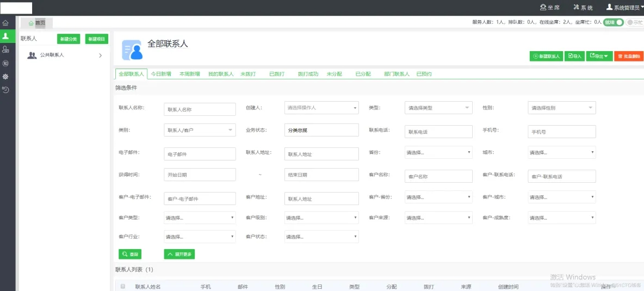Open the 性别 gender dropdown
Image resolution: width=644 pixels, height=291 pixels.
(562, 108)
